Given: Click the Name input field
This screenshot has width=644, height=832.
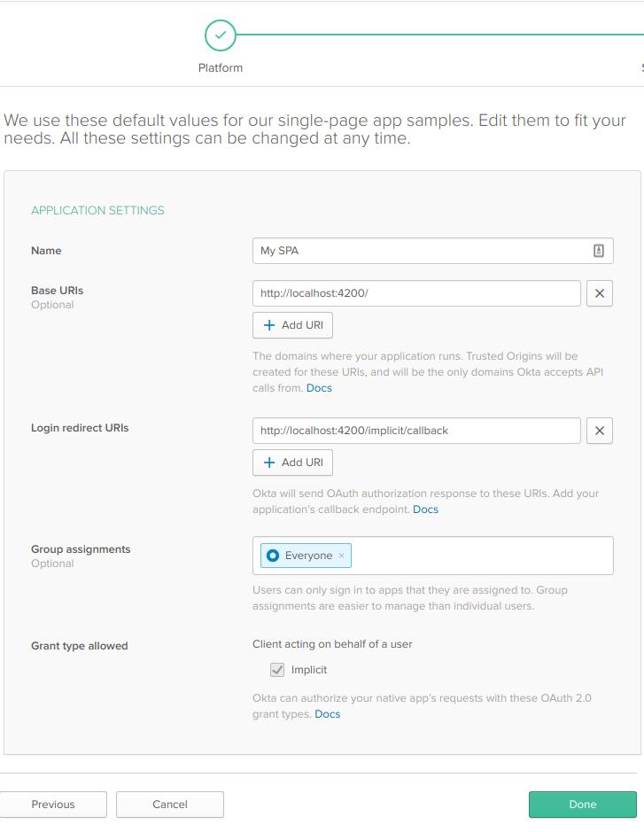Looking at the screenshot, I should click(421, 251).
